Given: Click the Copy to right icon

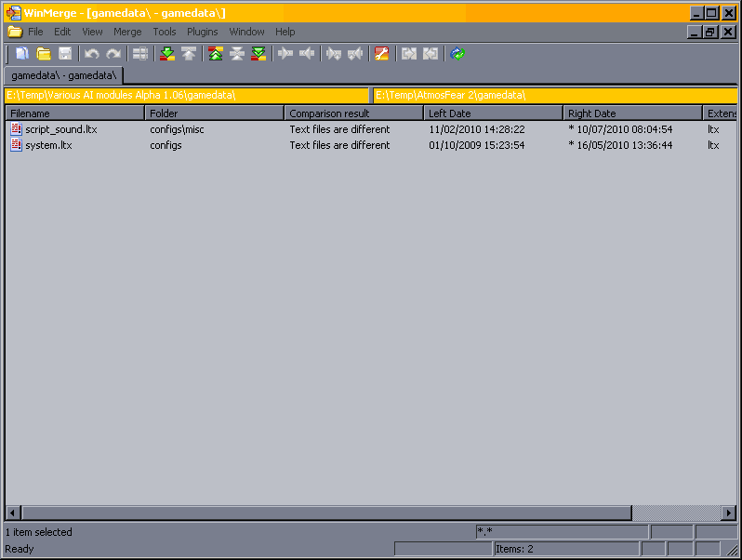Looking at the screenshot, I should (285, 54).
